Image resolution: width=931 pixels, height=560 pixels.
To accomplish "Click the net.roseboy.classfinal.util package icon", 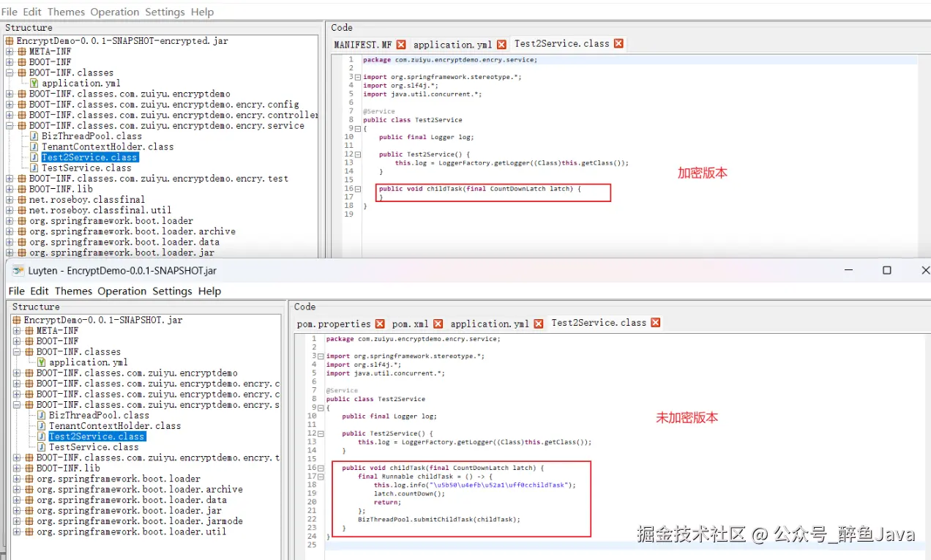I will (x=22, y=210).
